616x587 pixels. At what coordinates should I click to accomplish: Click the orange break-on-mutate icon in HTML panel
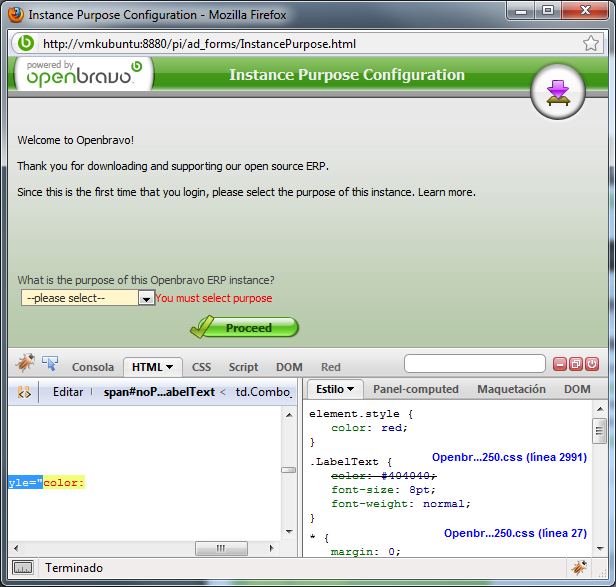coord(24,392)
